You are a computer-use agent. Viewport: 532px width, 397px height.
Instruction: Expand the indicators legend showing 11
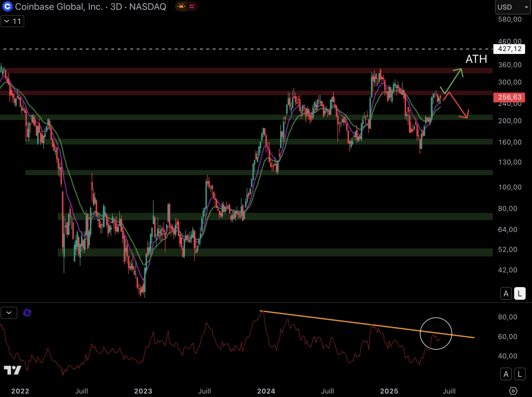coord(12,21)
